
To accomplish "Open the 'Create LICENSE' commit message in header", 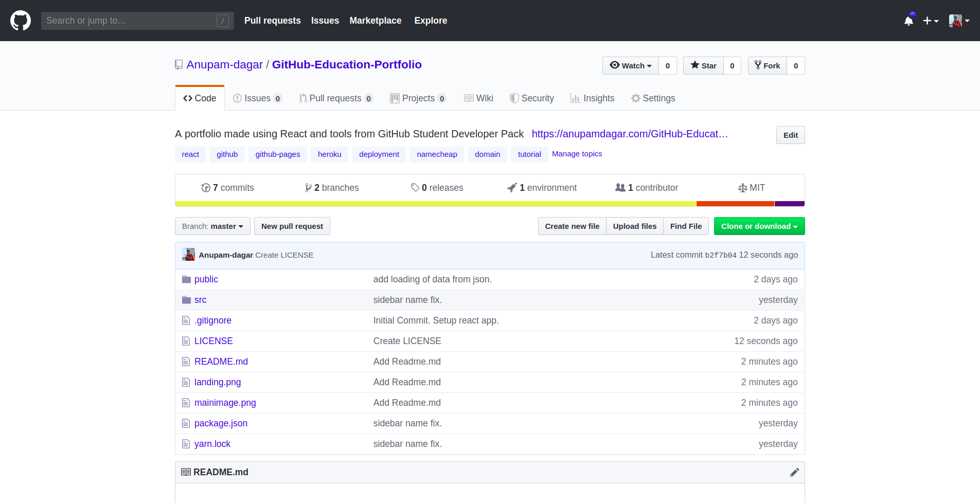I will [284, 255].
